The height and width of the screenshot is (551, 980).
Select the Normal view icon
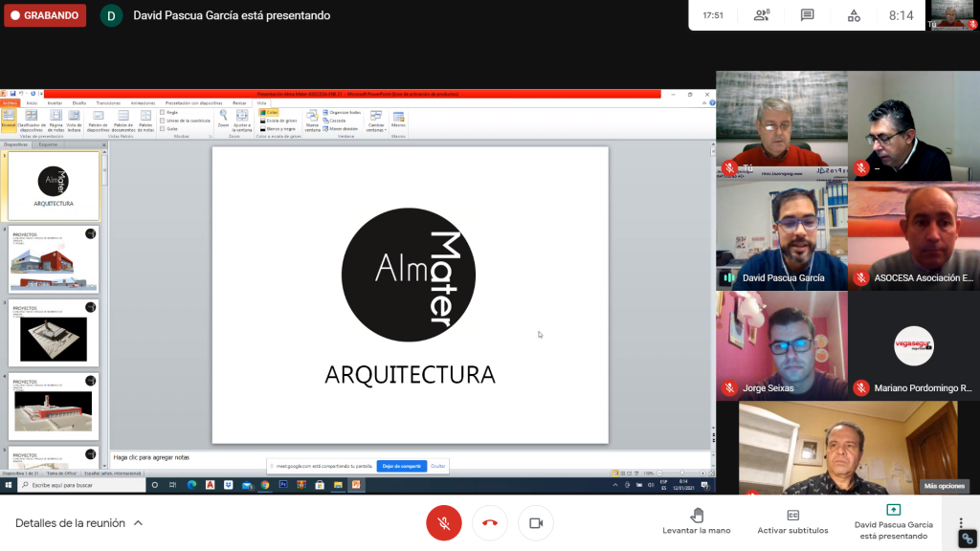(x=8, y=120)
